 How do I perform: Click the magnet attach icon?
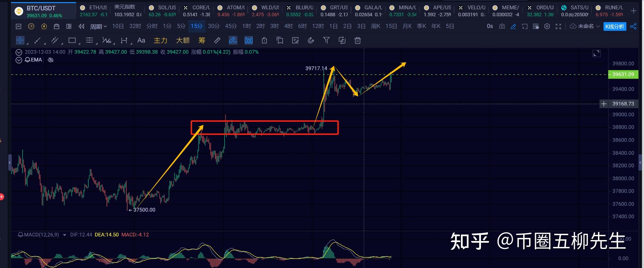(x=311, y=41)
